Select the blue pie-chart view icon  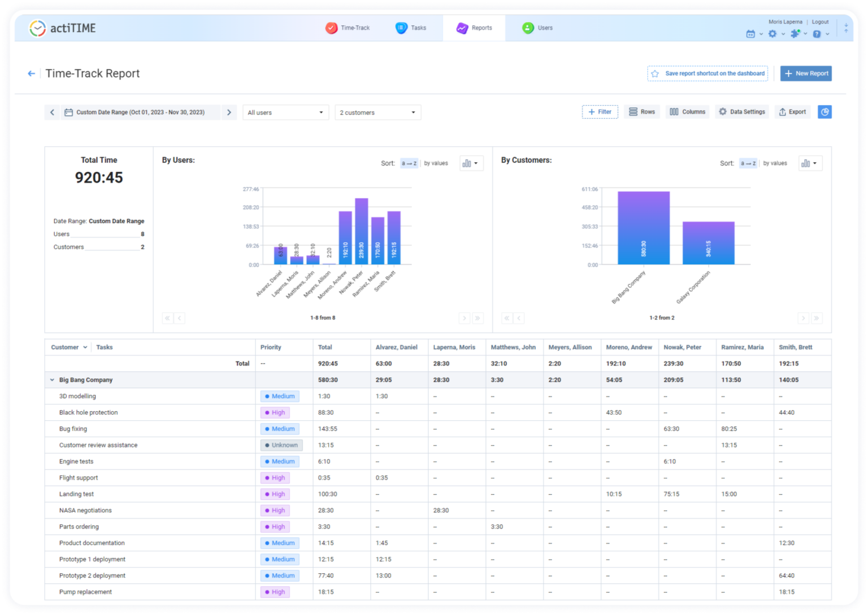pos(824,112)
